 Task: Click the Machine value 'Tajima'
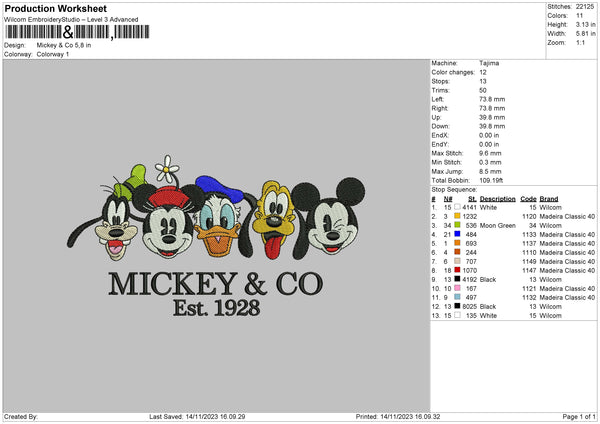(x=489, y=63)
